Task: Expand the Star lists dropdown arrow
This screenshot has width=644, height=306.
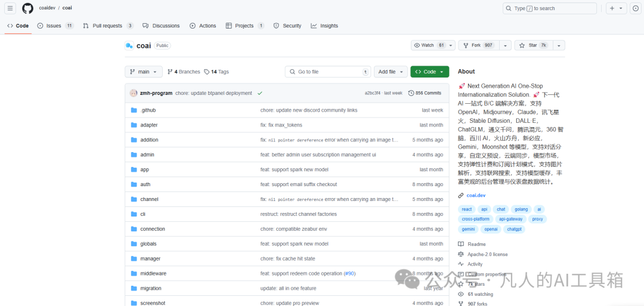Action: [x=559, y=45]
